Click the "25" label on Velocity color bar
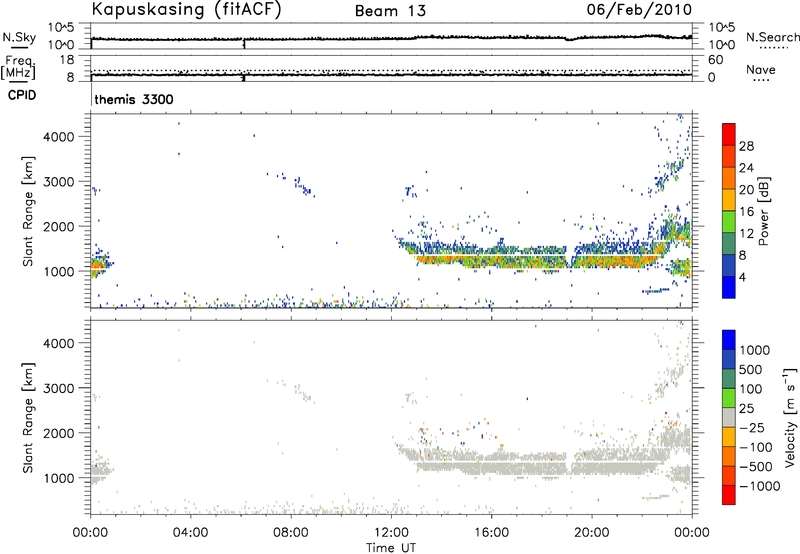The height and width of the screenshot is (554, 800). click(746, 409)
